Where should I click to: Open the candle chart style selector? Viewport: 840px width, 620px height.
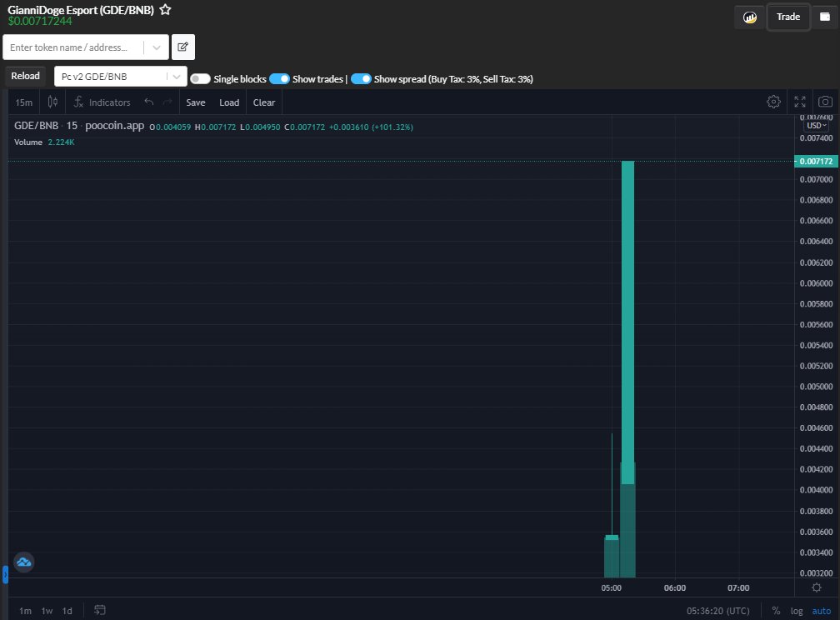coord(52,102)
